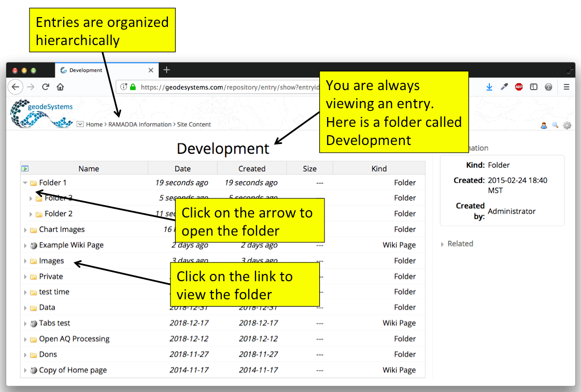Click the geodeSystems logo

coord(41,113)
